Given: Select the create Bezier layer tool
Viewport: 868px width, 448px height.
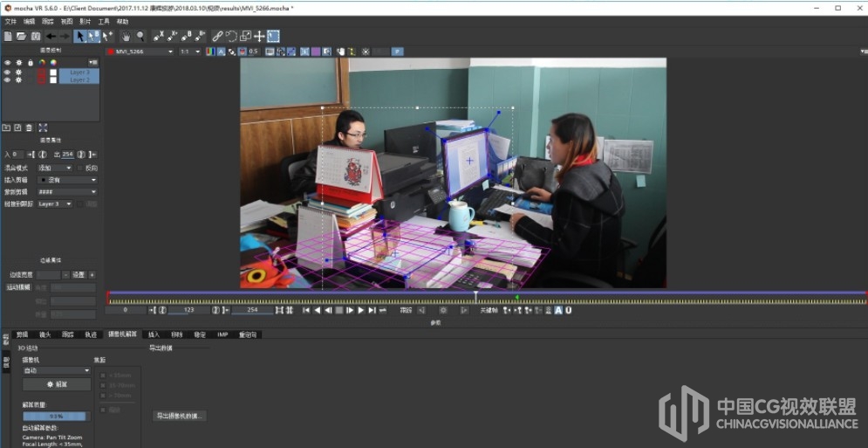Looking at the screenshot, I should 187,37.
